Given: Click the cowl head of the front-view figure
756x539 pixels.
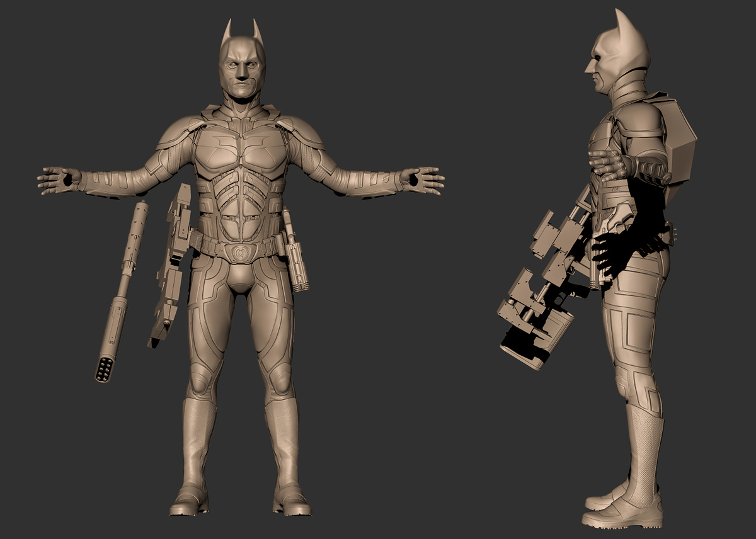Looking at the screenshot, I should point(242,58).
